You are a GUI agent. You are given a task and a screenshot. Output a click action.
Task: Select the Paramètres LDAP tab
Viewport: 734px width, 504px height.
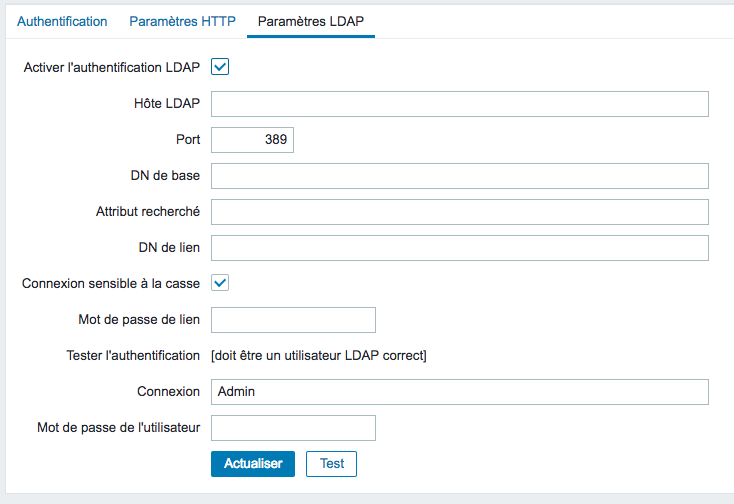point(311,22)
